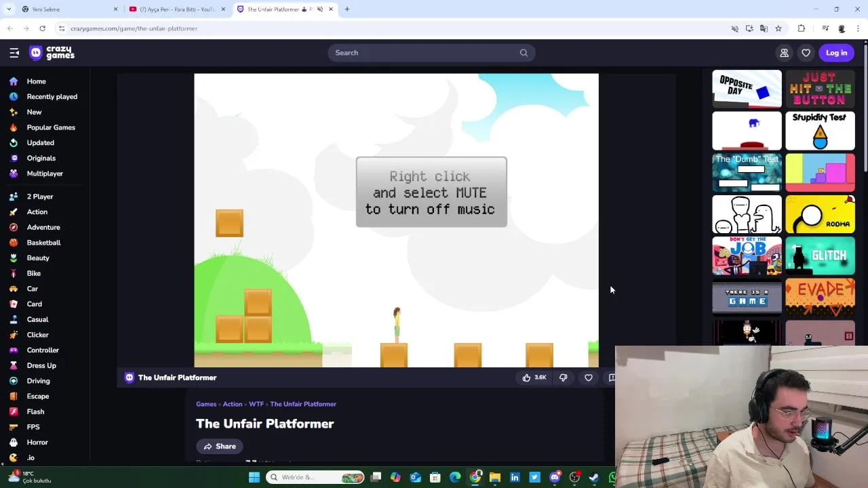Open the CrazyGames hamburger menu
Image resolution: width=868 pixels, height=488 pixels.
[14, 53]
